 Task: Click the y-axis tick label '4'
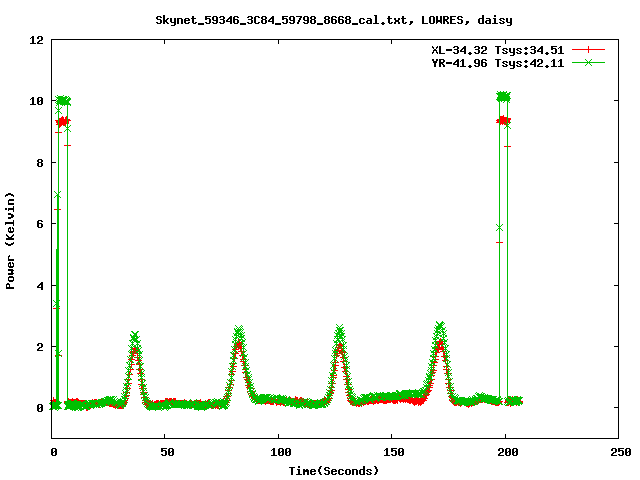40,286
